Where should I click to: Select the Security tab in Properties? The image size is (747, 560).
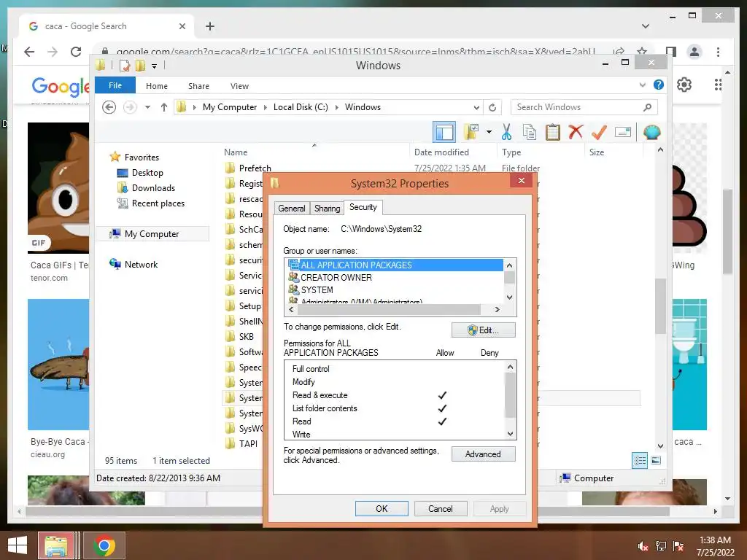tap(363, 207)
